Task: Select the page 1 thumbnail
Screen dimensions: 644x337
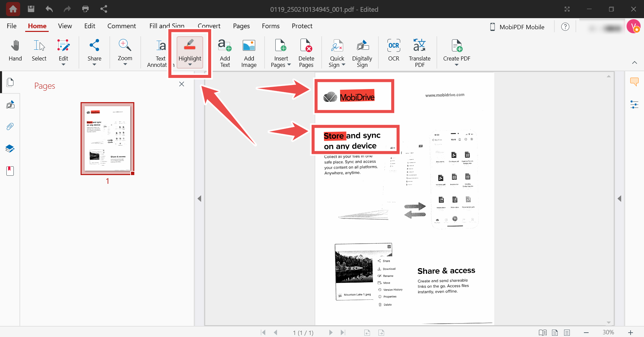Action: [x=107, y=138]
